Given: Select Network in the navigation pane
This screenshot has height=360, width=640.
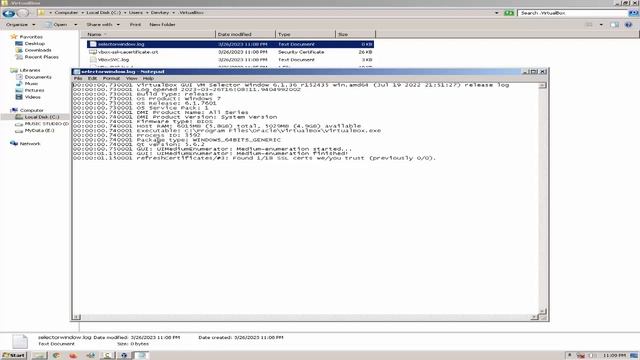Looking at the screenshot, I should click(x=30, y=144).
